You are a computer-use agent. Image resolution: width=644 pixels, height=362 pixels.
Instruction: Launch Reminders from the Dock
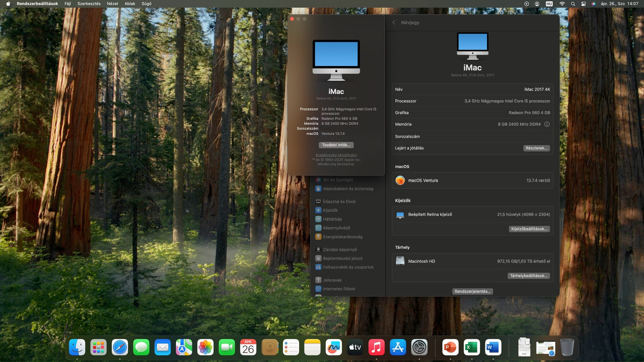click(291, 347)
